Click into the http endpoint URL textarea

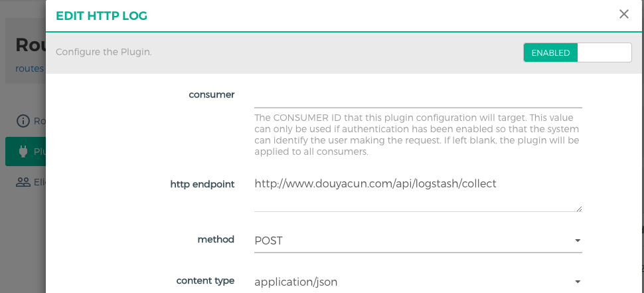(x=418, y=193)
